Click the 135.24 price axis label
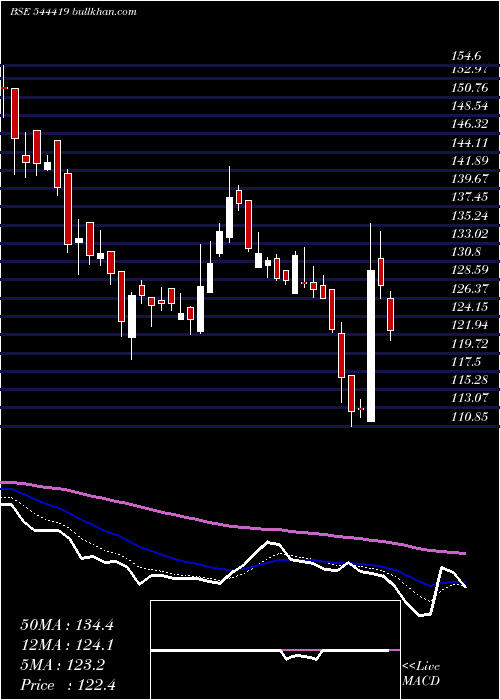Viewport: 500px width, 700px height. coord(470,216)
